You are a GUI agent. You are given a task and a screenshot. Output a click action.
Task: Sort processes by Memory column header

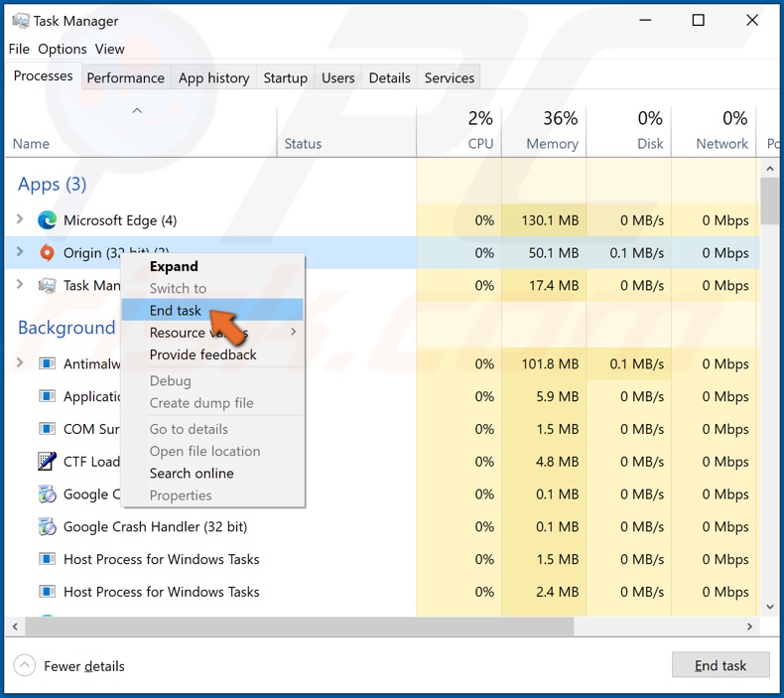(552, 143)
